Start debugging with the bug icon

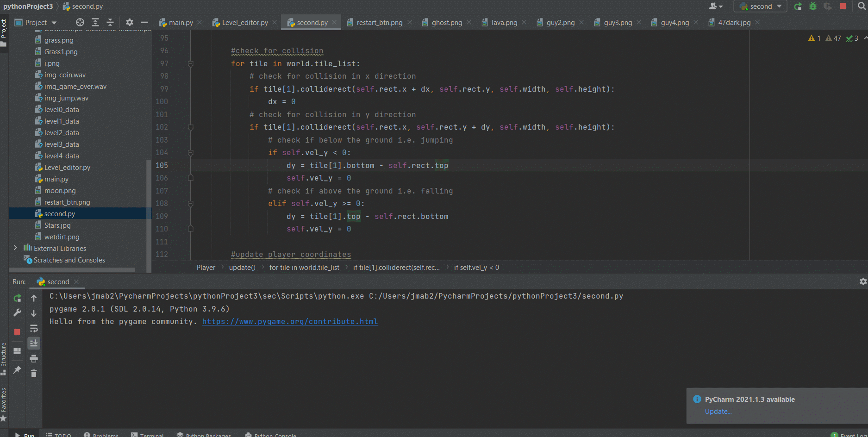click(x=813, y=6)
